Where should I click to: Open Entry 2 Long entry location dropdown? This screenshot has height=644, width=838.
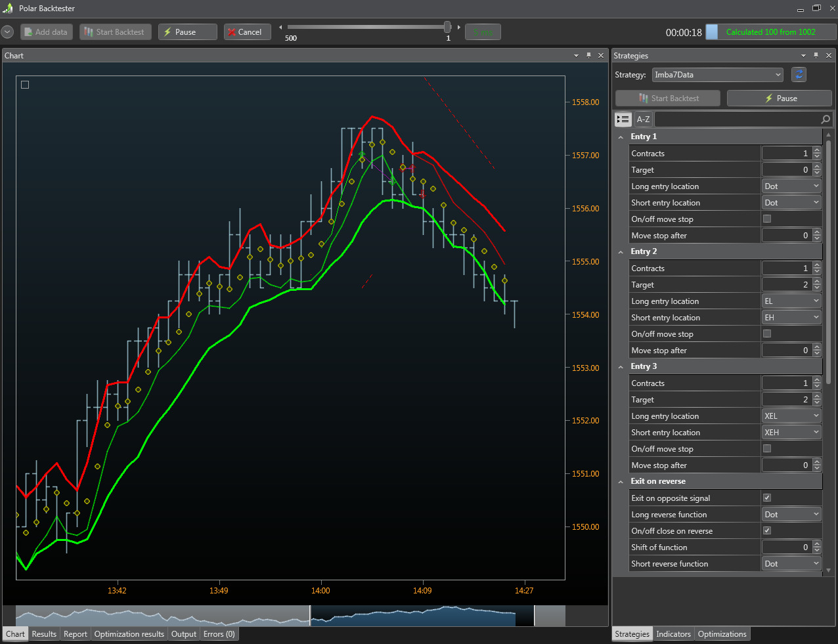pos(792,301)
